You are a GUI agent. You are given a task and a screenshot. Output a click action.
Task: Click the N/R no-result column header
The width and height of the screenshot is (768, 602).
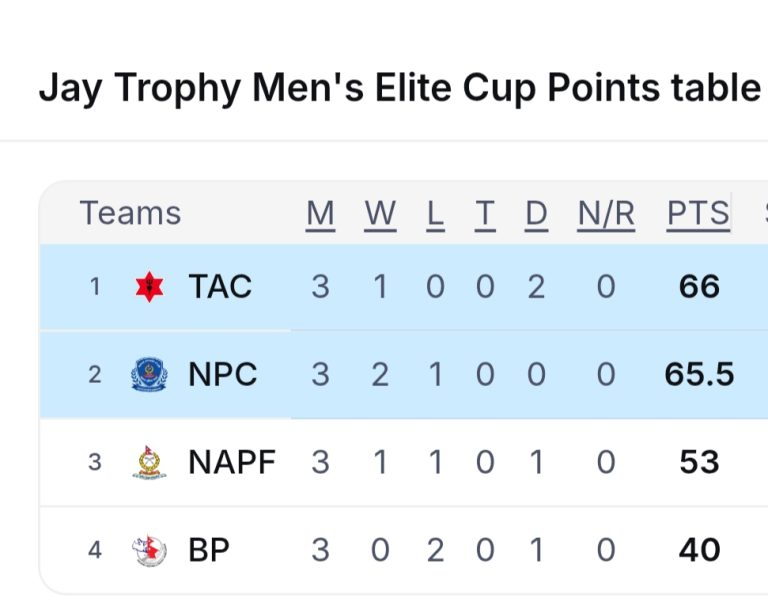pos(606,214)
